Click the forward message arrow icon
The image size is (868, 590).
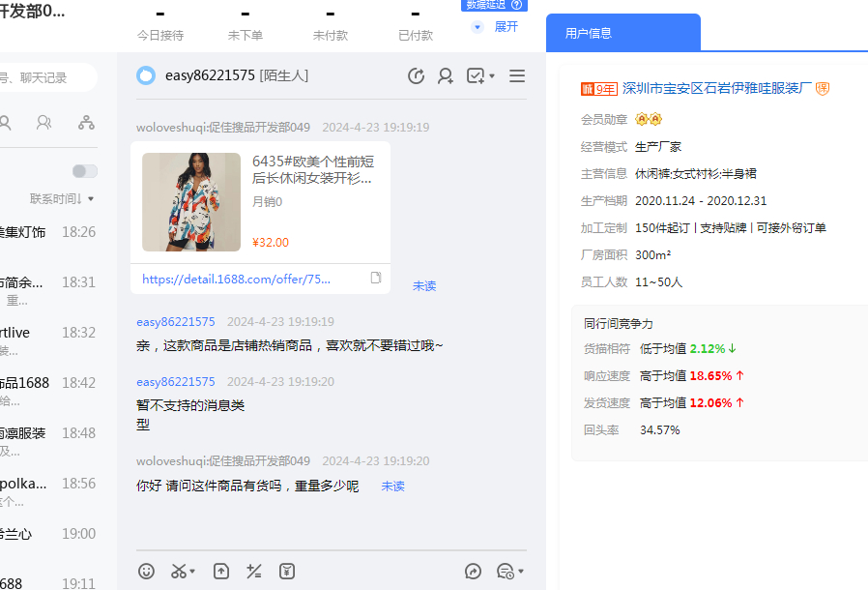(473, 571)
